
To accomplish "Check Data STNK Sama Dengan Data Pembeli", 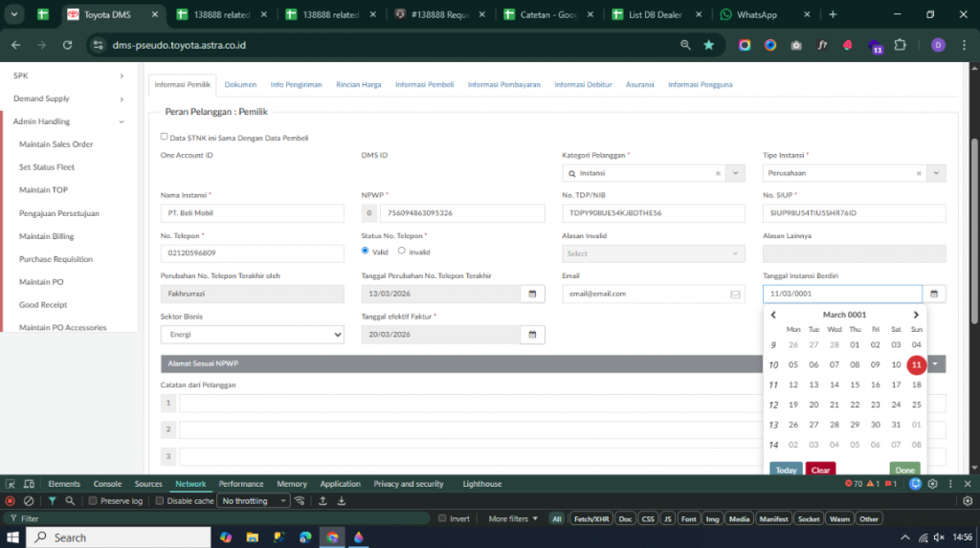I will 164,137.
